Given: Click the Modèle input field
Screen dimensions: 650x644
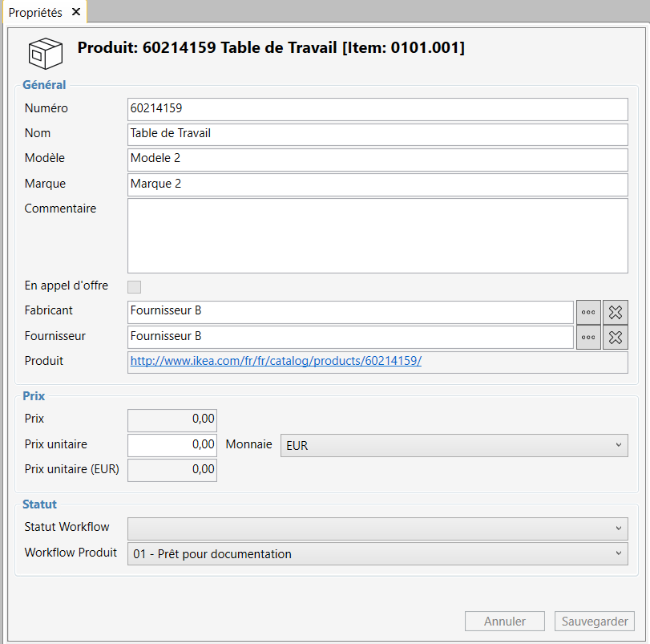Looking at the screenshot, I should pyautogui.click(x=377, y=159).
